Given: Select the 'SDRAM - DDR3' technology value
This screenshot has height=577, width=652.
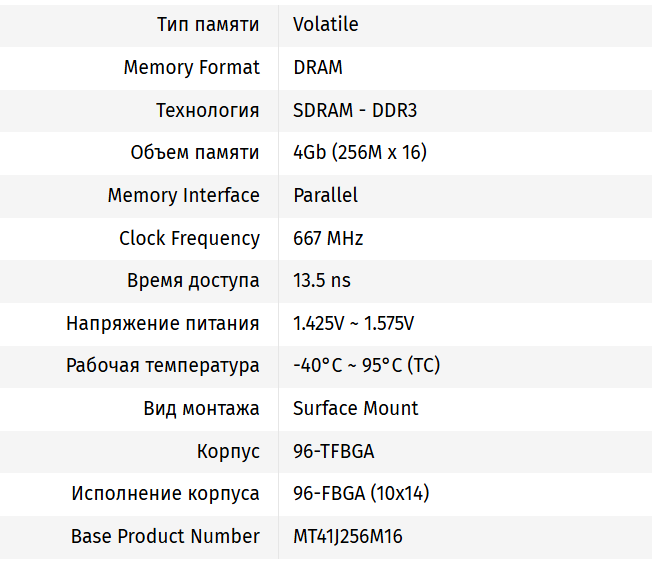Looking at the screenshot, I should point(355,110).
